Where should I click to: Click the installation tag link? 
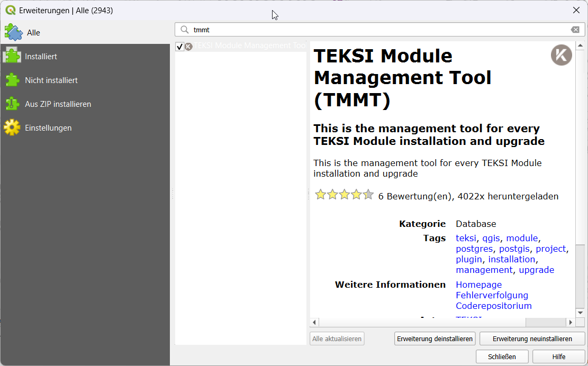pos(511,259)
